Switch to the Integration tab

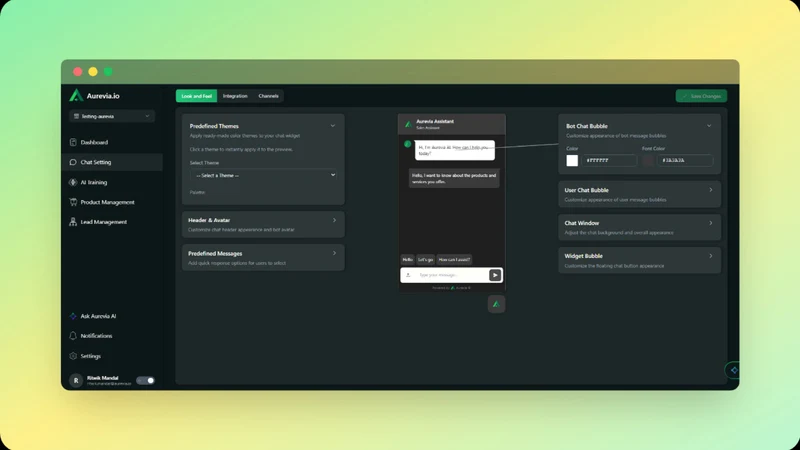(x=235, y=96)
